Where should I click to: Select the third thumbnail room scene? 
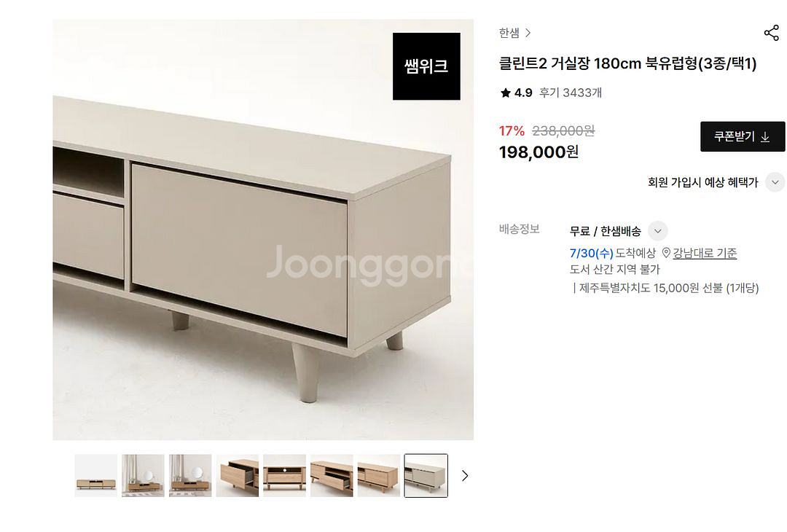(190, 475)
